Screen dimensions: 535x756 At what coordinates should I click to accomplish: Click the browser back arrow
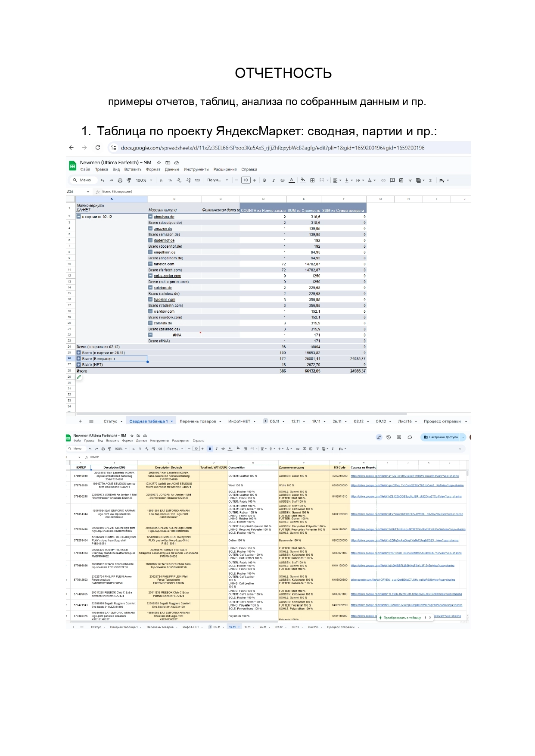72,148
